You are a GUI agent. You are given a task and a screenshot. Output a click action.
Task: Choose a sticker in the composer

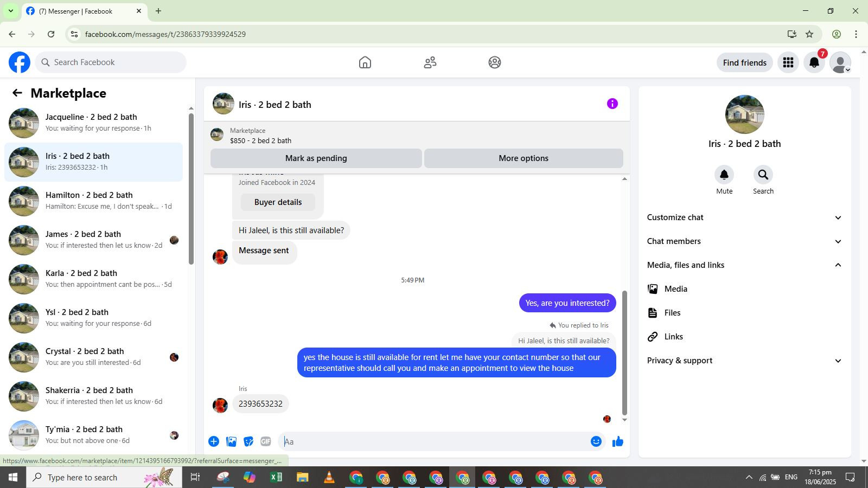248,441
